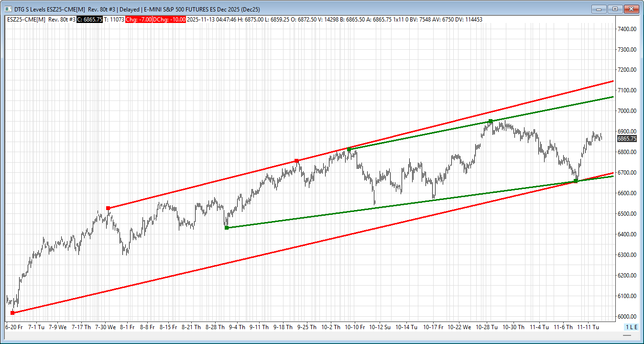Click the ESZ25-CME[M] symbol in header
The height and width of the screenshot is (344, 644).
pos(26,19)
